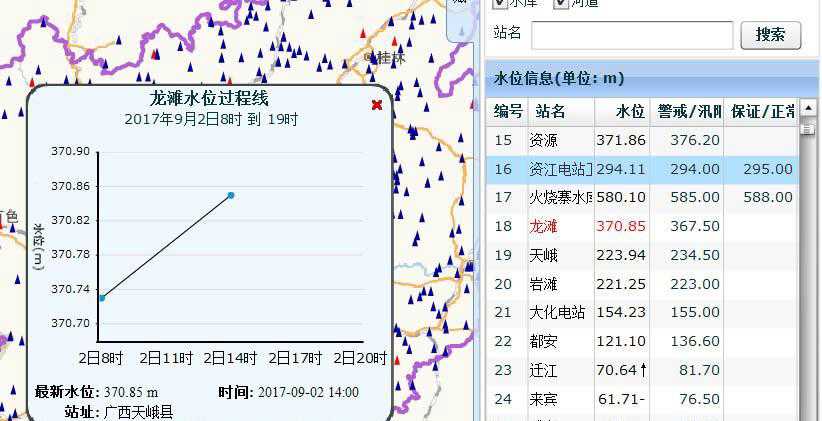
Task: Select the 天峨 station row
Action: pyautogui.click(x=642, y=255)
